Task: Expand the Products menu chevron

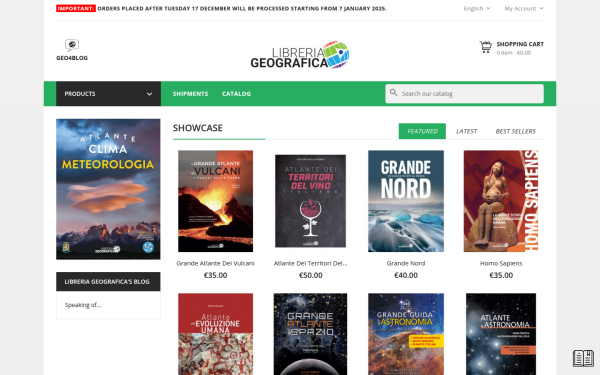Action: (x=149, y=94)
